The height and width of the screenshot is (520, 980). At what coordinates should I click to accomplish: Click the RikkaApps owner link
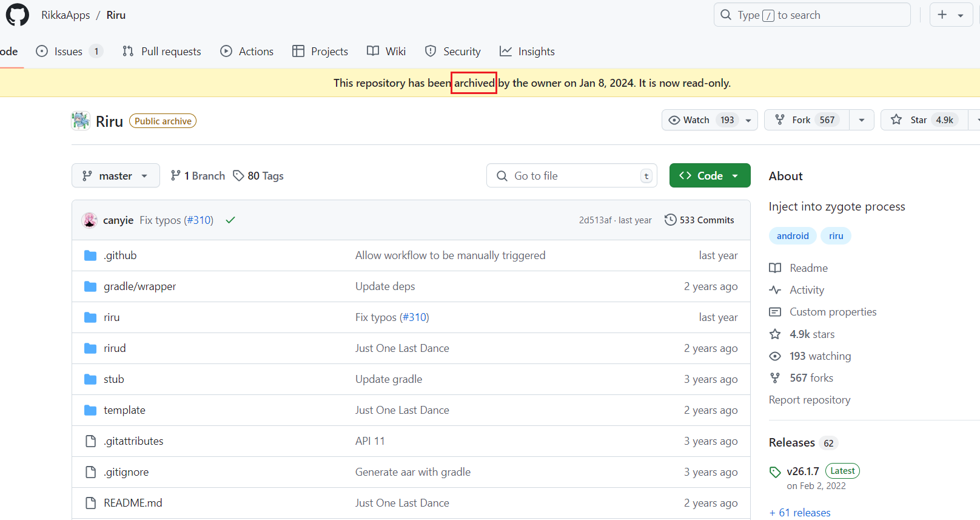[65, 15]
